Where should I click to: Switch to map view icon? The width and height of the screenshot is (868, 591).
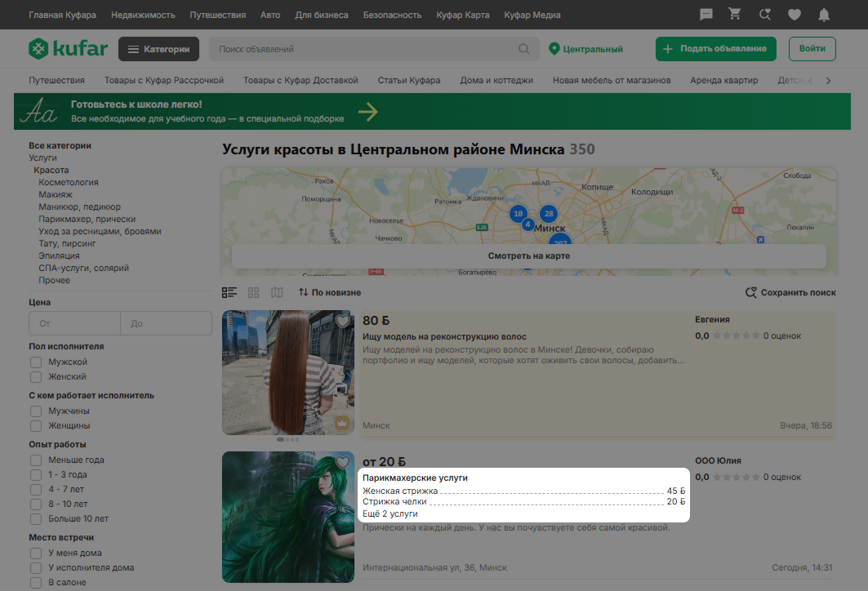[277, 292]
